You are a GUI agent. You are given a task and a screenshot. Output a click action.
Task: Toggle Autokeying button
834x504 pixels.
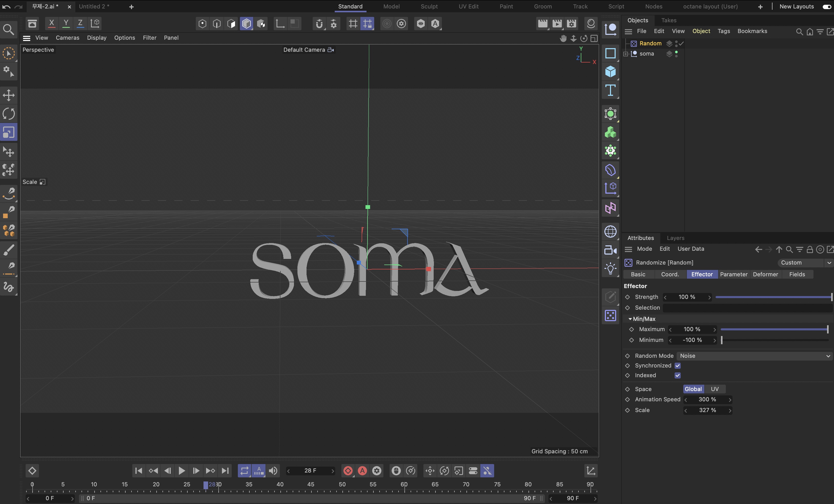362,470
